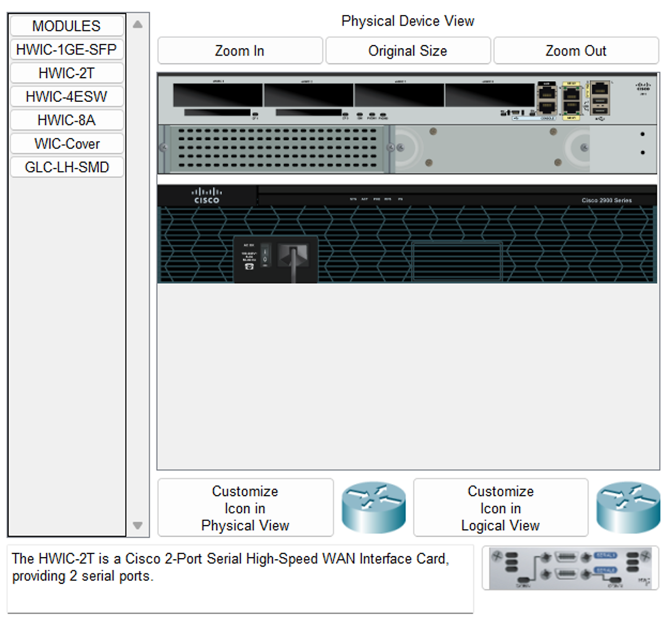Click the module list scroll-down arrow
The height and width of the screenshot is (618, 672).
(x=138, y=525)
